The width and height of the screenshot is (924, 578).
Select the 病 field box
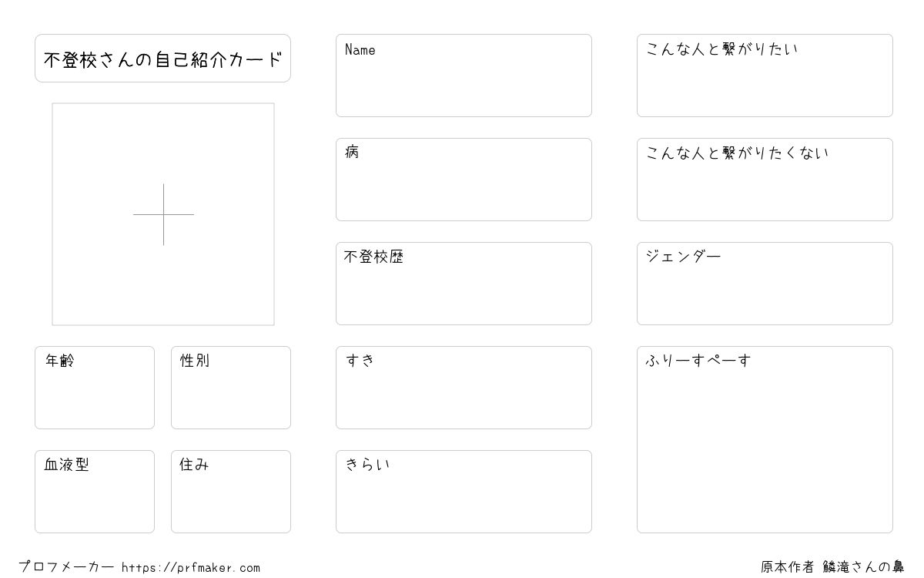pos(464,180)
